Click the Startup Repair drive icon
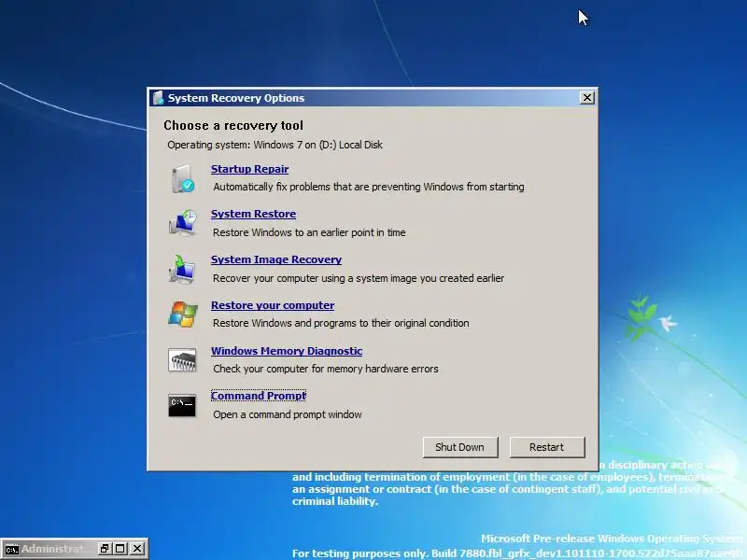The height and width of the screenshot is (560, 747). click(182, 178)
